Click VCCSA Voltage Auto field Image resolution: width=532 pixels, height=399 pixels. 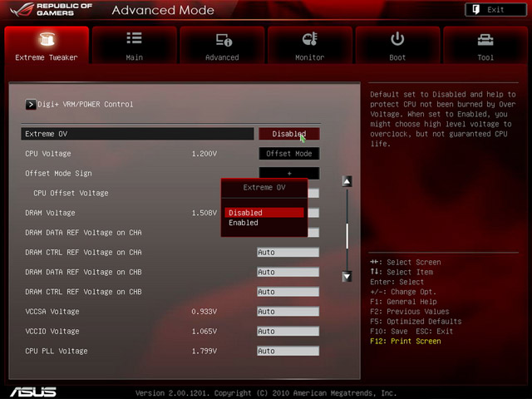coord(288,311)
